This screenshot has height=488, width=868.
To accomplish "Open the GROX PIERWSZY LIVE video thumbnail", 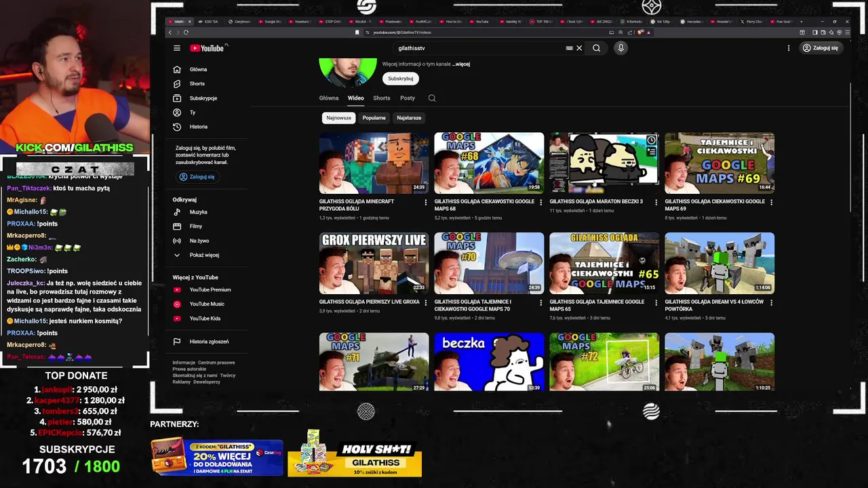I will point(374,263).
